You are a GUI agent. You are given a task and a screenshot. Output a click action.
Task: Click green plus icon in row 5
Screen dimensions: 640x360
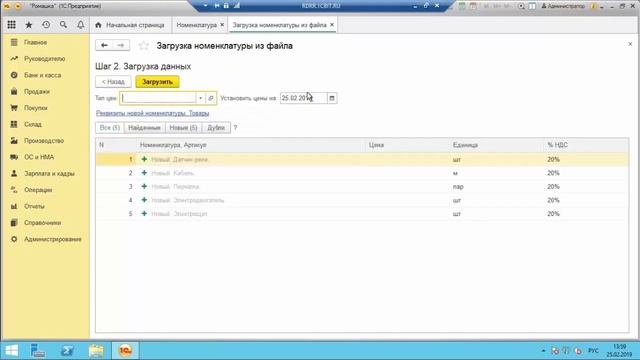tap(144, 213)
